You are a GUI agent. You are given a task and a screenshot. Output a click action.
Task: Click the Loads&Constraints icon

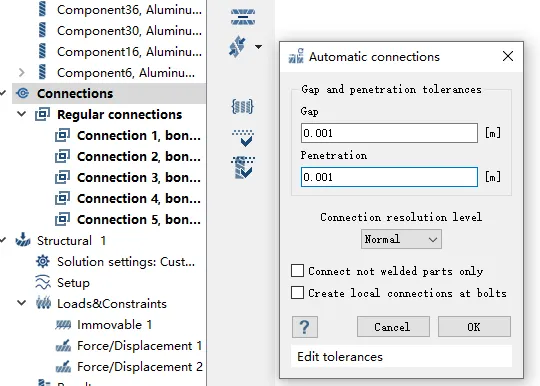click(43, 303)
